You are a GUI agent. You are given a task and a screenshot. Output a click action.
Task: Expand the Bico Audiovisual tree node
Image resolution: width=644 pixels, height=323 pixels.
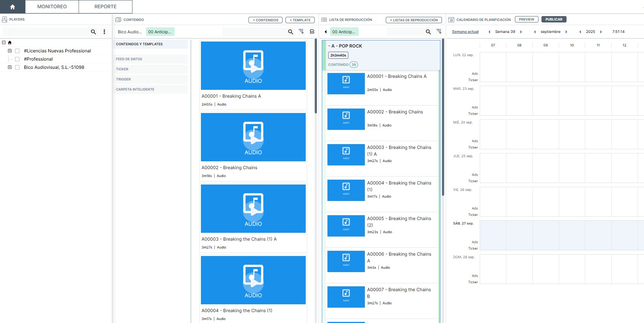click(x=10, y=67)
